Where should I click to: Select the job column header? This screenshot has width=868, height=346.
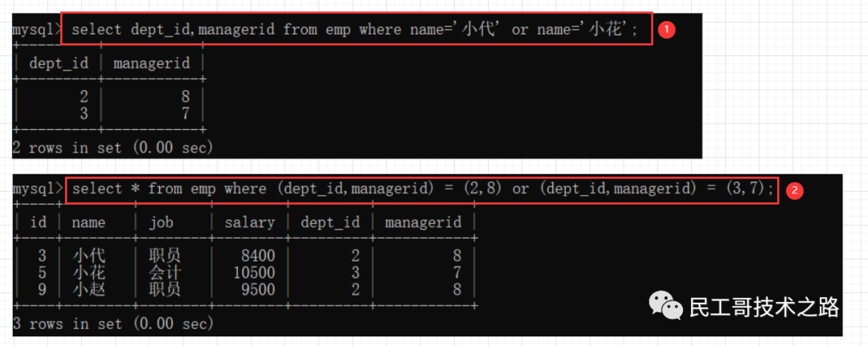click(161, 222)
